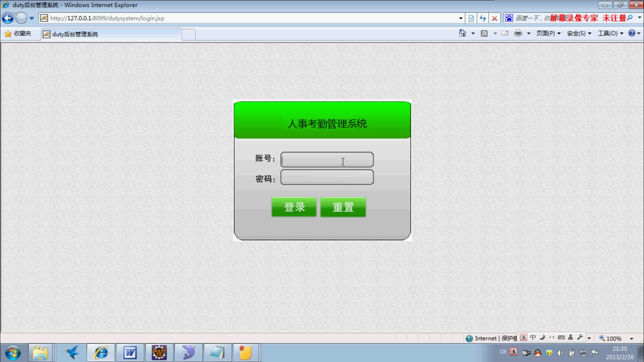
Task: Click the refresh page icon
Action: (x=483, y=18)
